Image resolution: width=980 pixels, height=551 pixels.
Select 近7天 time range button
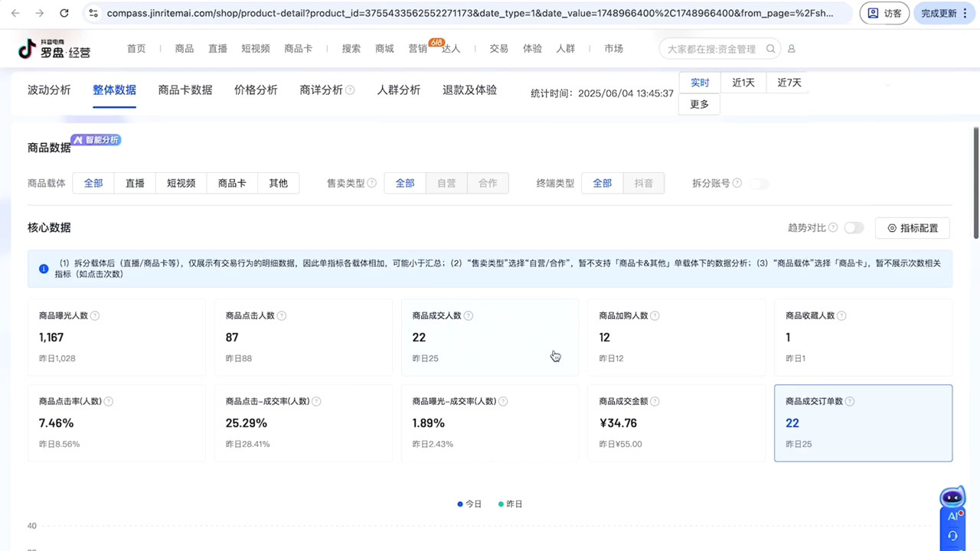coord(789,83)
